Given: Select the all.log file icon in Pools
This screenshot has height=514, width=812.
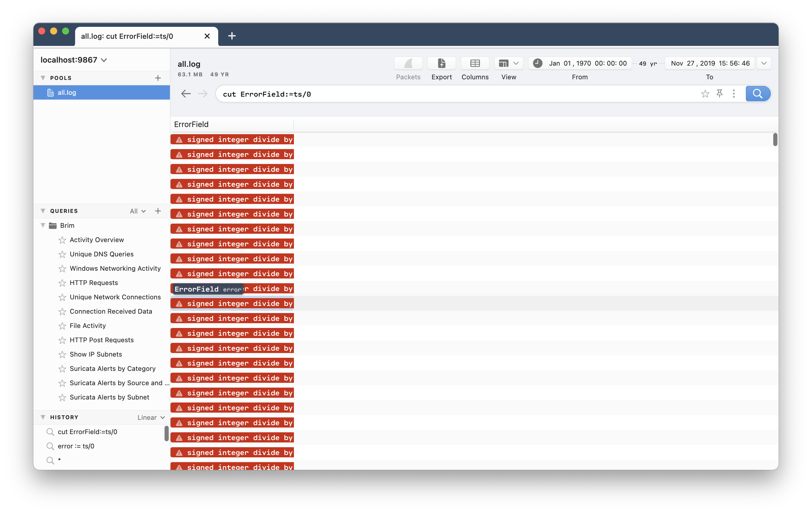Looking at the screenshot, I should (x=51, y=92).
